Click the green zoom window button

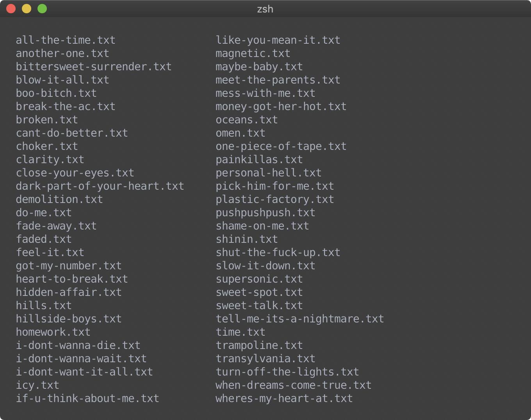(x=42, y=9)
